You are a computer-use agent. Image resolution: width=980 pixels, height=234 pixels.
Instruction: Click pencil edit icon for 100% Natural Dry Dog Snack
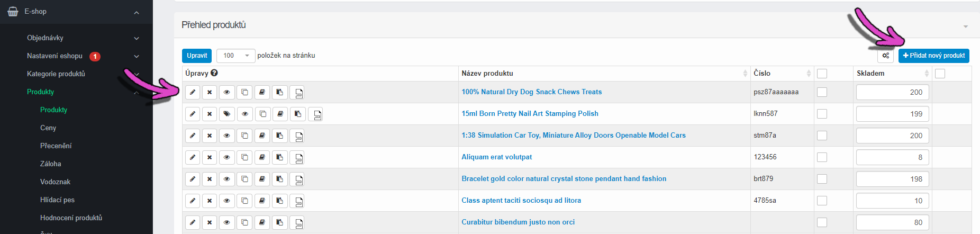tap(193, 92)
